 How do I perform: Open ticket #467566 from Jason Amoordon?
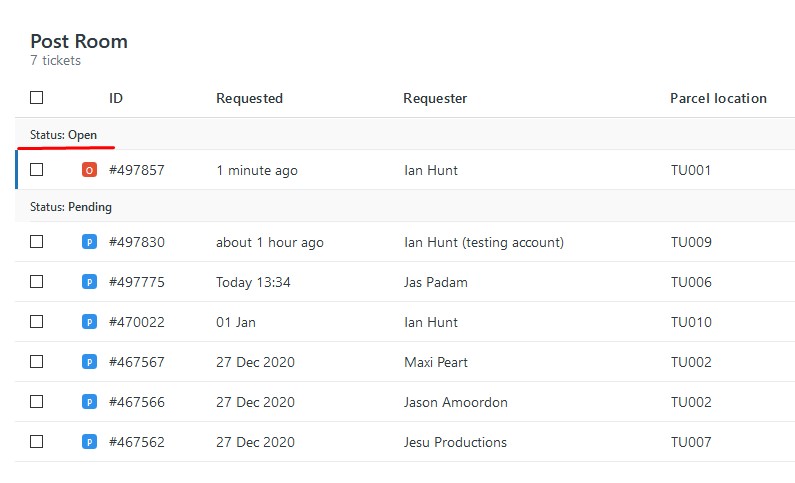pyautogui.click(x=137, y=402)
